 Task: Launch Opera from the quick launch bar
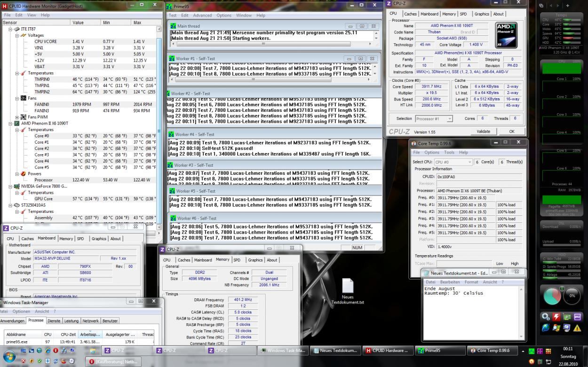pyautogui.click(x=56, y=351)
